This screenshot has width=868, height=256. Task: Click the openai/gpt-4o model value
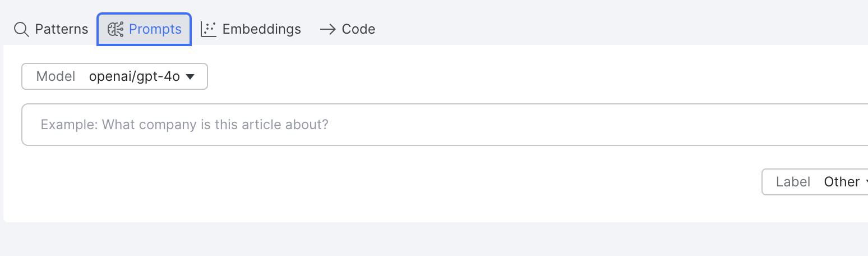[x=134, y=77]
